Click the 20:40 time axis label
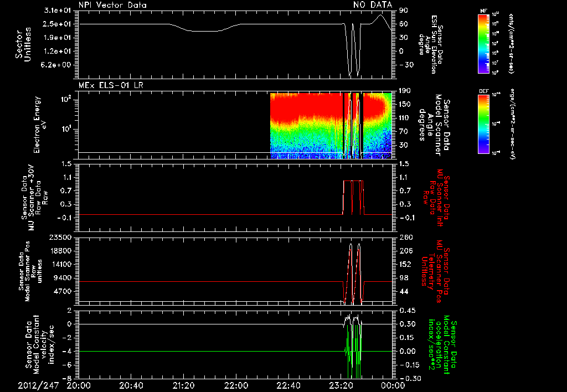 click(x=131, y=386)
